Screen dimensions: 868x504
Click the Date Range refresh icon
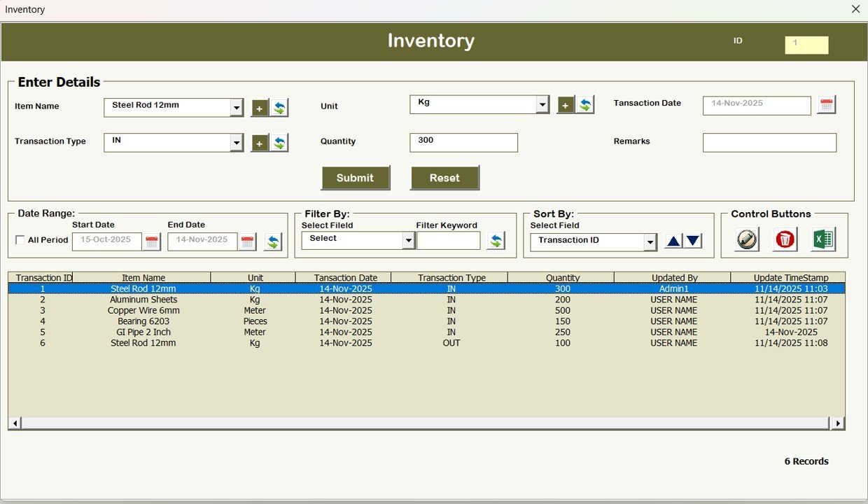[273, 242]
